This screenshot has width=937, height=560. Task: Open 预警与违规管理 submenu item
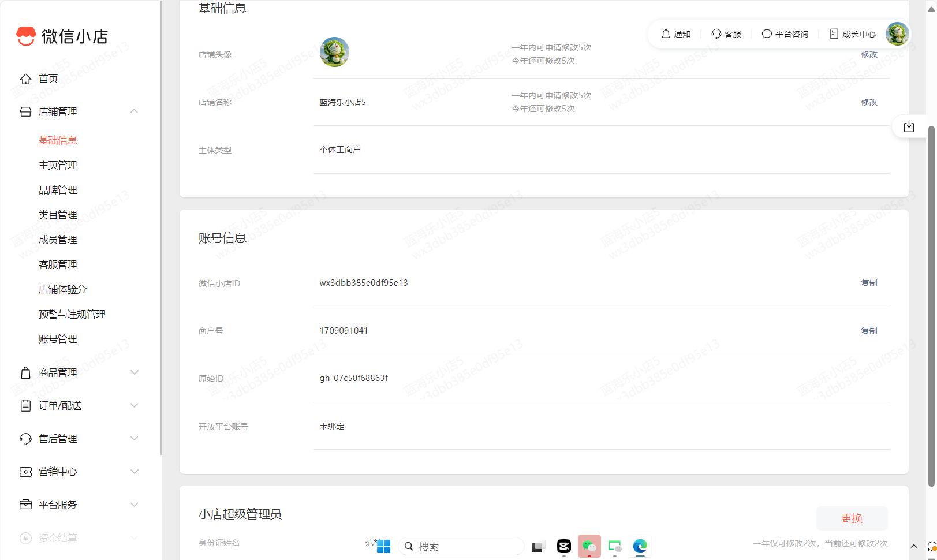coord(72,314)
